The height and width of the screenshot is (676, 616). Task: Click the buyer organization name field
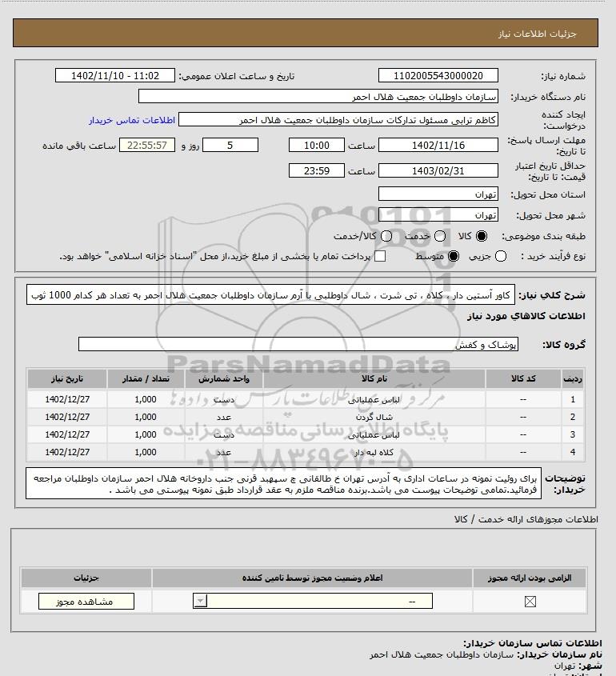[318, 96]
